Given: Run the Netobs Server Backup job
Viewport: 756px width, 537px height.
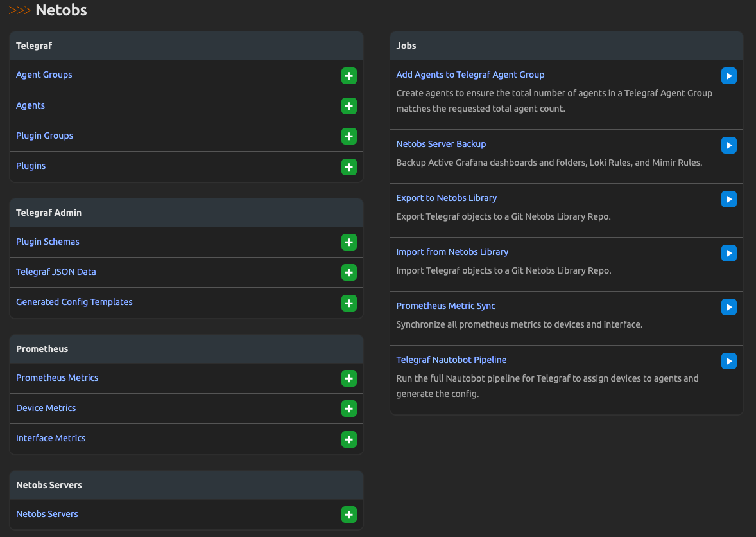Looking at the screenshot, I should 728,145.
